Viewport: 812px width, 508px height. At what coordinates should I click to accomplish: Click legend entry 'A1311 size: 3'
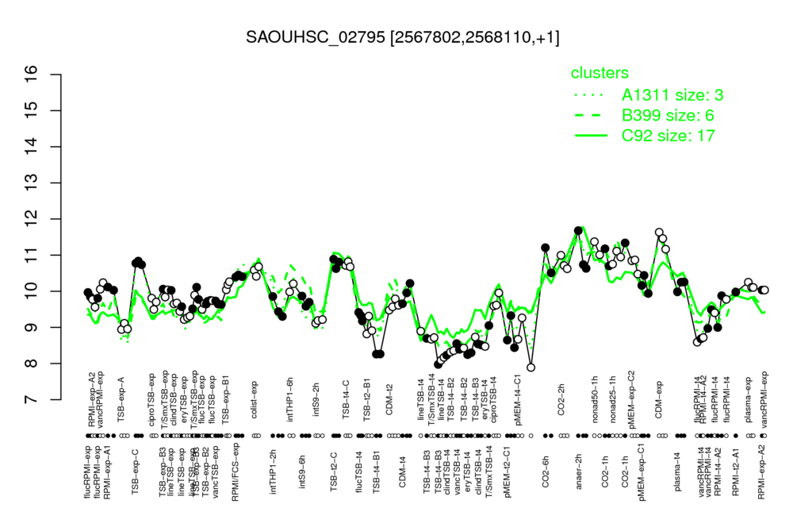point(672,95)
